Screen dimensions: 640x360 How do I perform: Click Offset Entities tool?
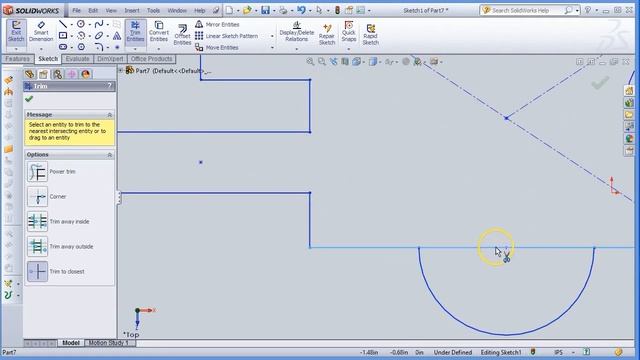(x=182, y=34)
